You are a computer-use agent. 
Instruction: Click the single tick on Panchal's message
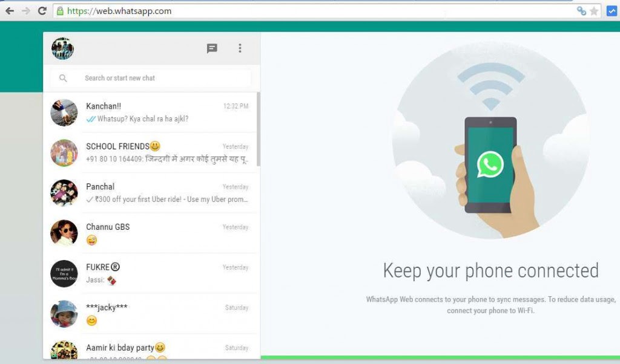(90, 200)
